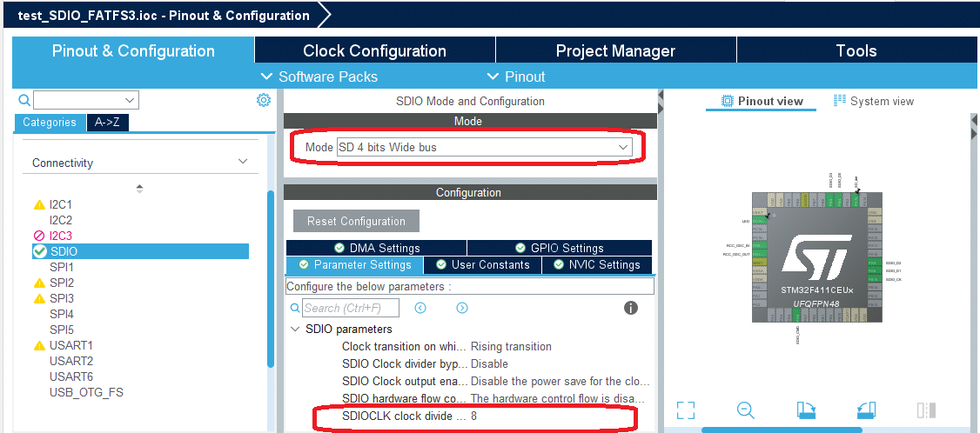
Task: Rotate chip clockwise
Action: pyautogui.click(x=806, y=410)
